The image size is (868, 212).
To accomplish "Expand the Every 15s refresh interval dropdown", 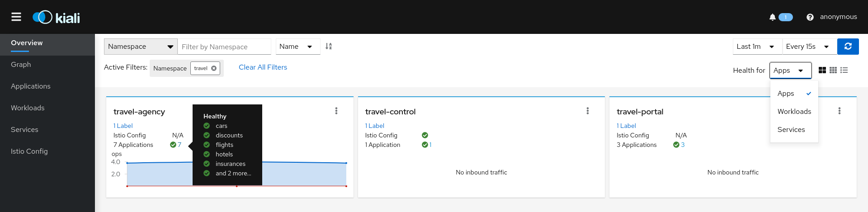I will point(808,47).
